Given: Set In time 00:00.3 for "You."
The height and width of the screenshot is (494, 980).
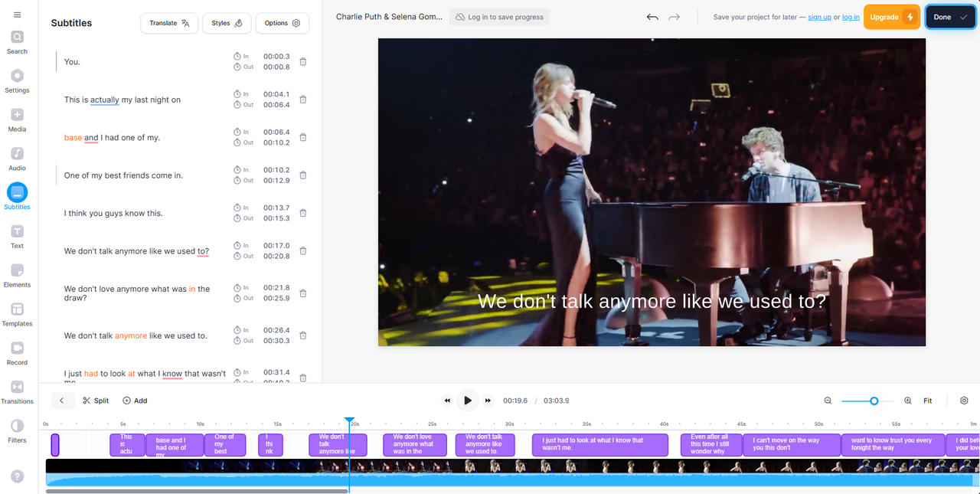Looking at the screenshot, I should tap(276, 56).
